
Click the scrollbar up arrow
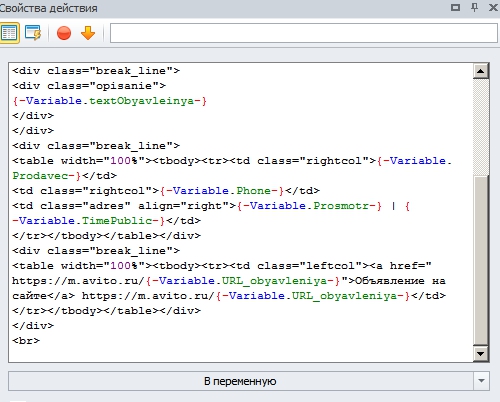[x=481, y=71]
